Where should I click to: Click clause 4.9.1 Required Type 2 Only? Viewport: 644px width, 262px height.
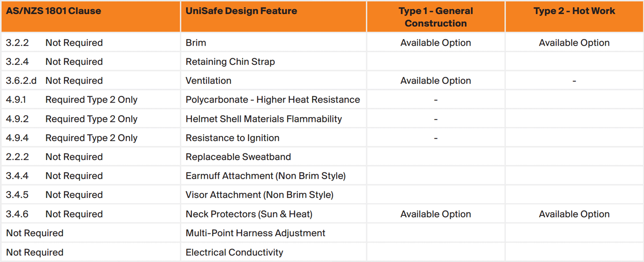[x=90, y=100]
